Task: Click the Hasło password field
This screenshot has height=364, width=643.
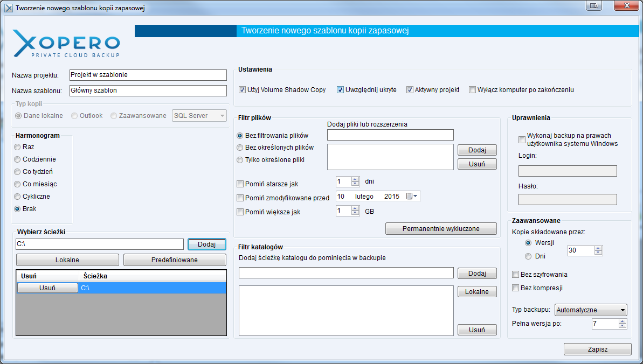Action: point(568,199)
